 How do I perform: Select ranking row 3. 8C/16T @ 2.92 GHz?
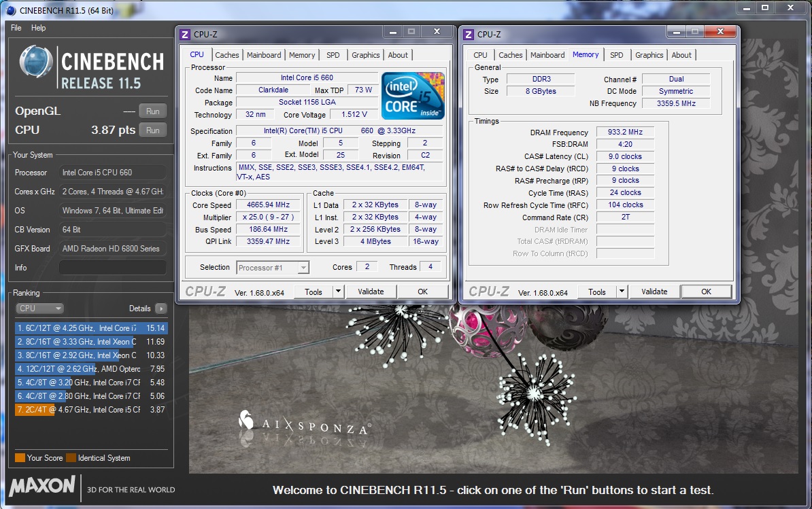tap(91, 355)
